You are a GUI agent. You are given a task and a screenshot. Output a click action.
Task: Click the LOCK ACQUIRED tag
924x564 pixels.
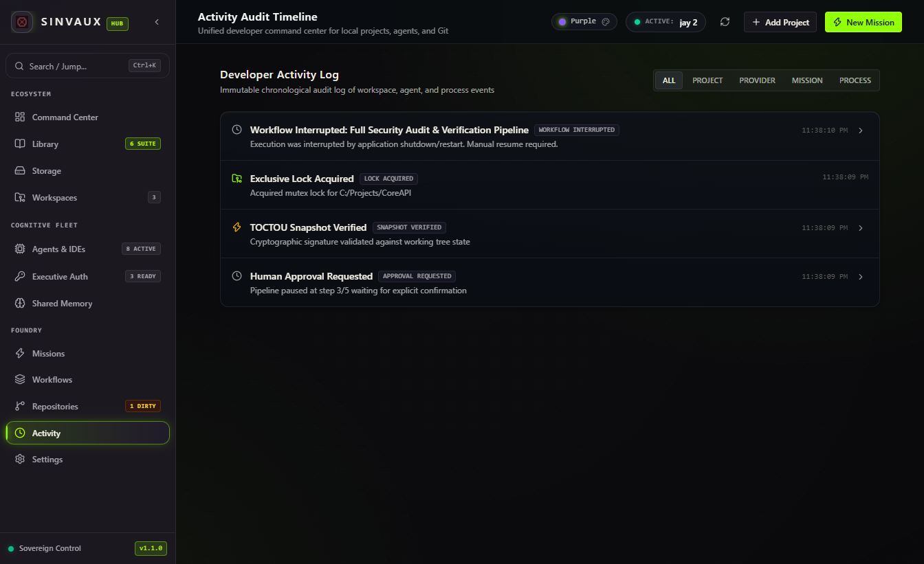tap(388, 179)
